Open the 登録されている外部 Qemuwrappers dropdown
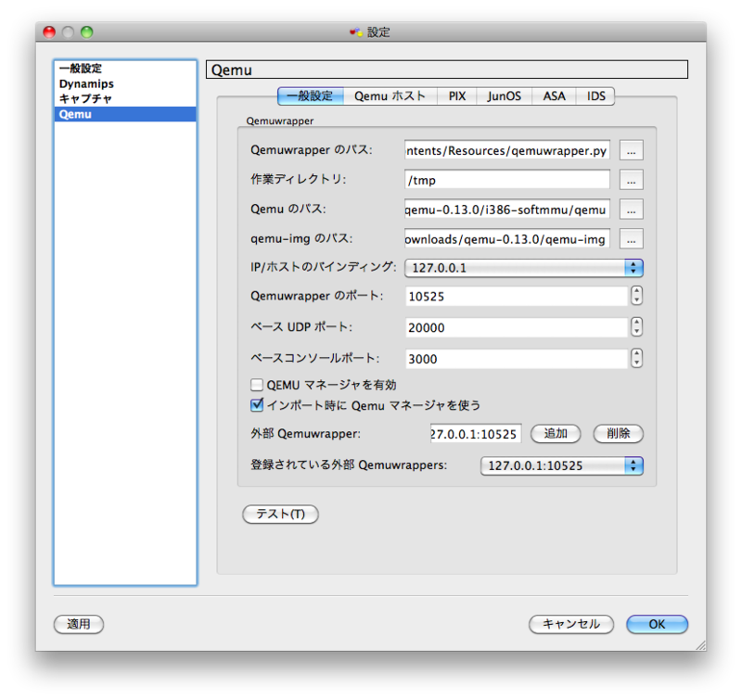The image size is (742, 700). (x=562, y=465)
